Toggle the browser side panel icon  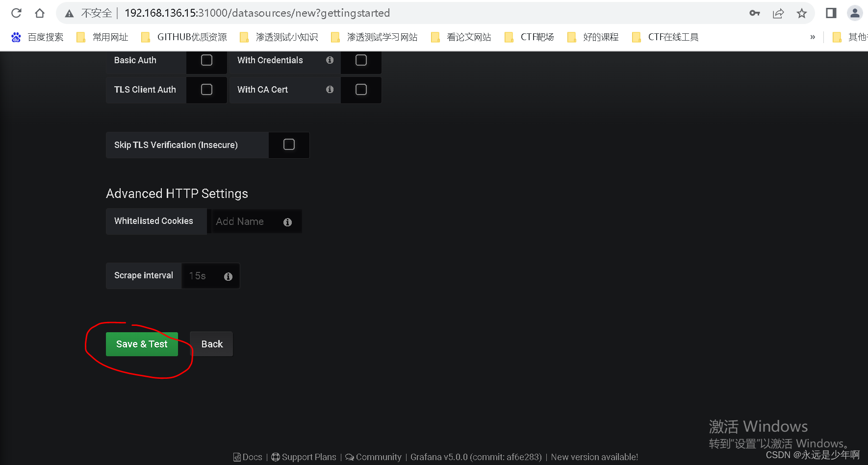click(831, 13)
